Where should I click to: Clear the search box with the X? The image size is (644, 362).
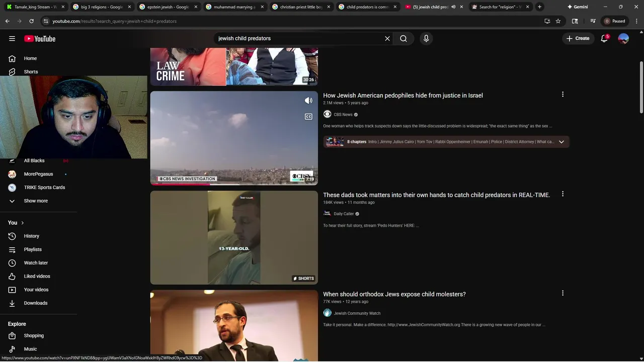[x=387, y=39]
